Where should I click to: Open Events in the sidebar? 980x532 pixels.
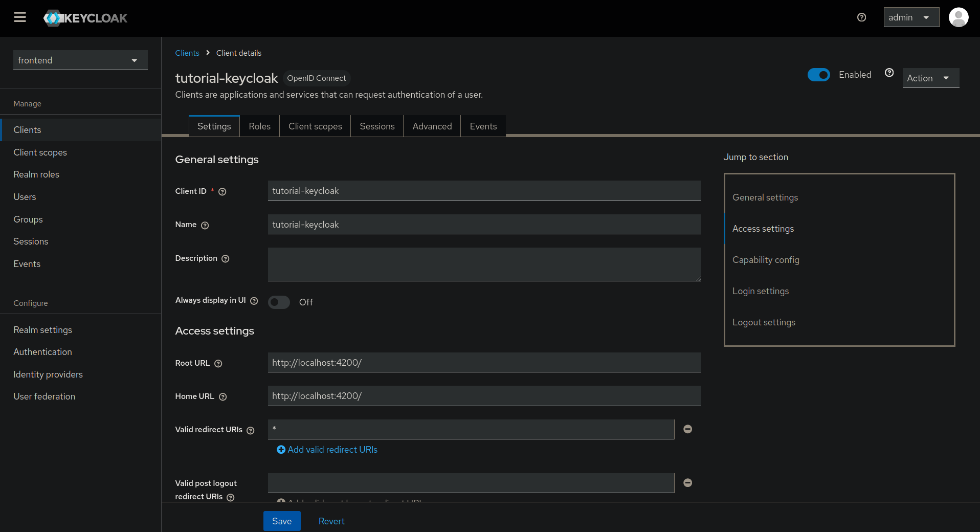pos(80,264)
